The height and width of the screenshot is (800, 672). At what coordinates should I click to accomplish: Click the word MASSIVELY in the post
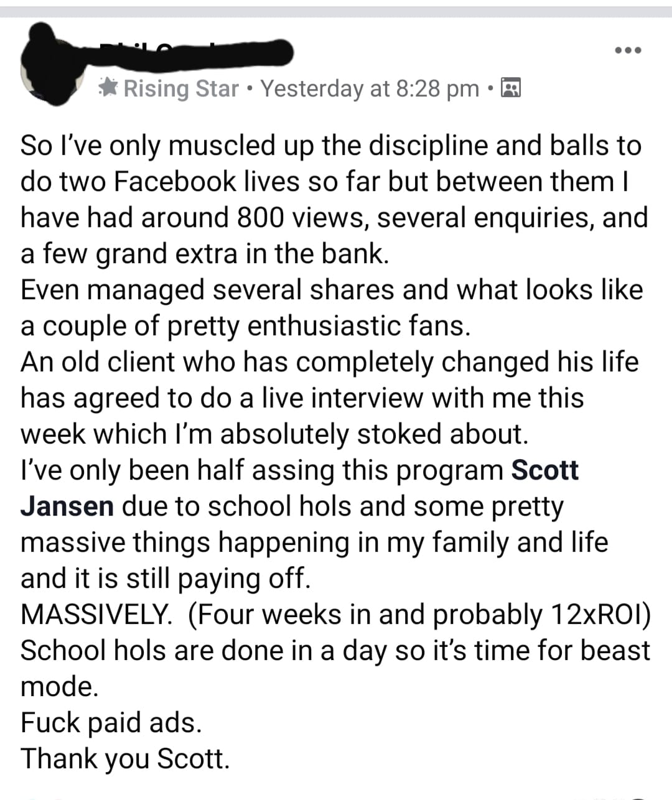(96, 615)
